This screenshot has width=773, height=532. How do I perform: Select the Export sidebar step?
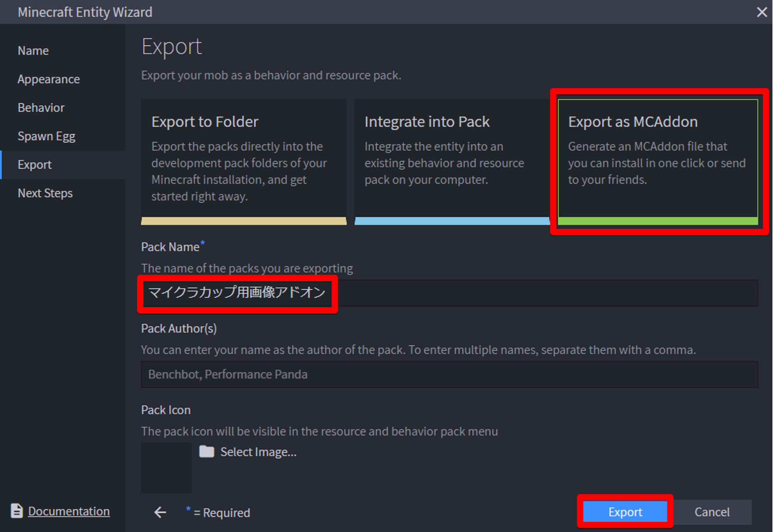coord(35,165)
